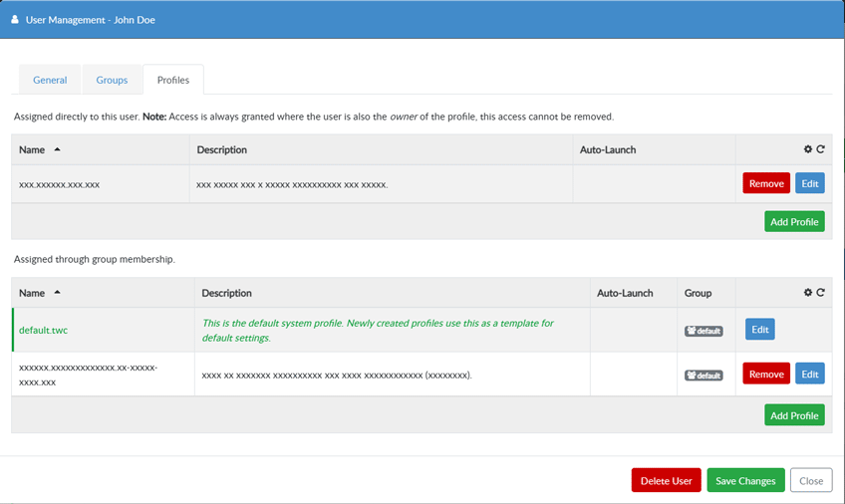Switch to the General tab
The width and height of the screenshot is (845, 504).
[50, 80]
